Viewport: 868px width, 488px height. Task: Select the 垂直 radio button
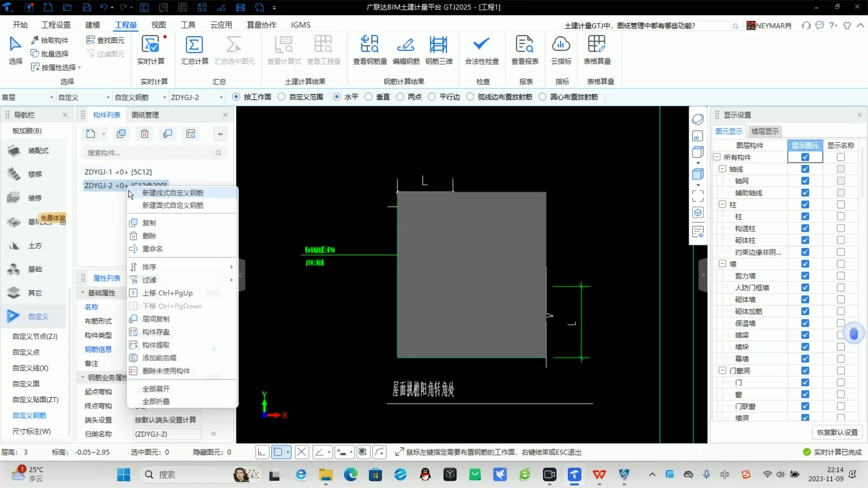(369, 97)
